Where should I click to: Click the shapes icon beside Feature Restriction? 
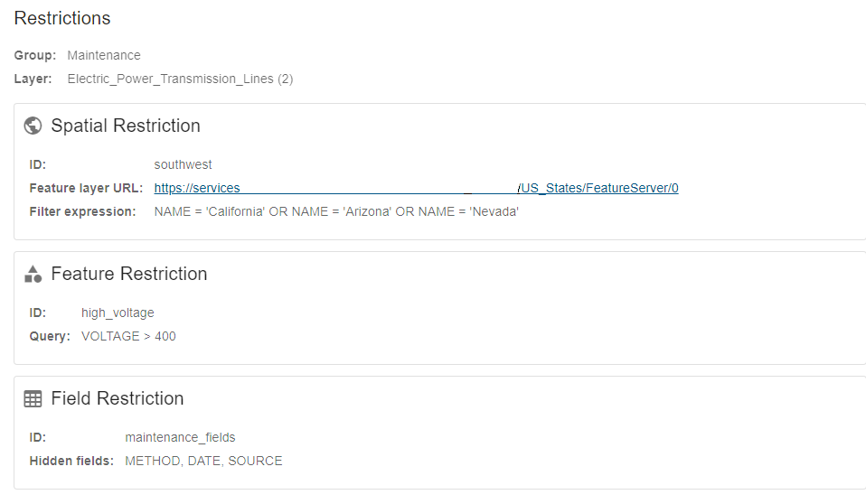coord(33,274)
